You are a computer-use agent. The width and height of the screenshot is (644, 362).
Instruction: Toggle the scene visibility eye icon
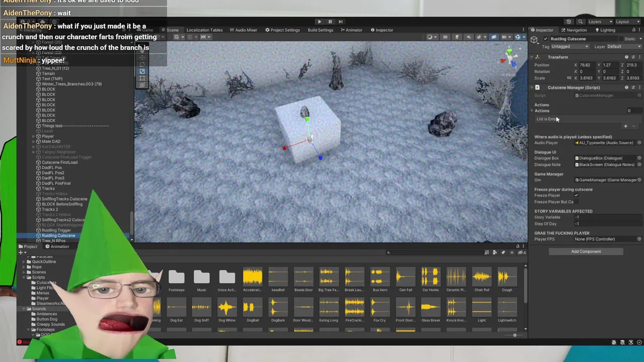point(494,37)
